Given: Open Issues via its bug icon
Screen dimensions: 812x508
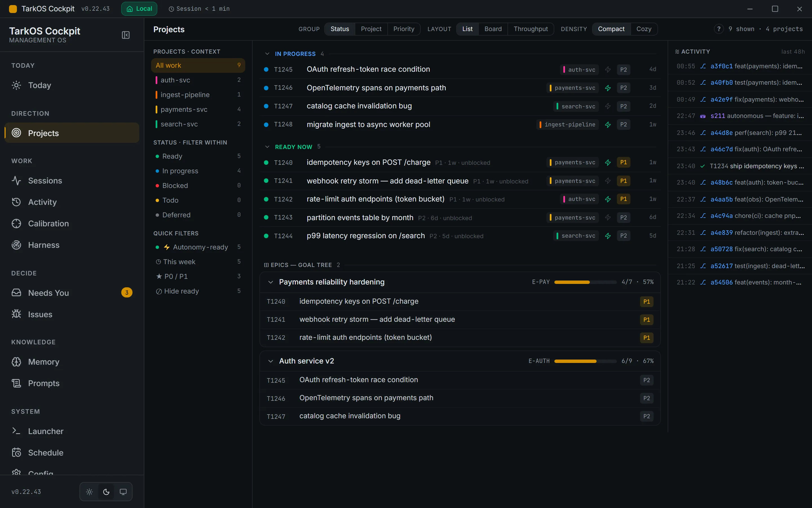Looking at the screenshot, I should click(16, 314).
